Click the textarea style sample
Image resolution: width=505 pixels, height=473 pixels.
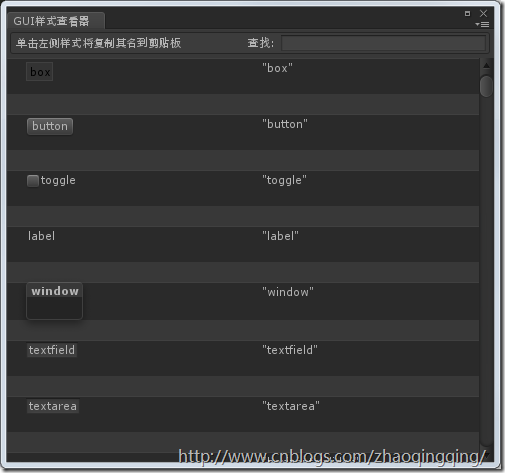point(53,406)
